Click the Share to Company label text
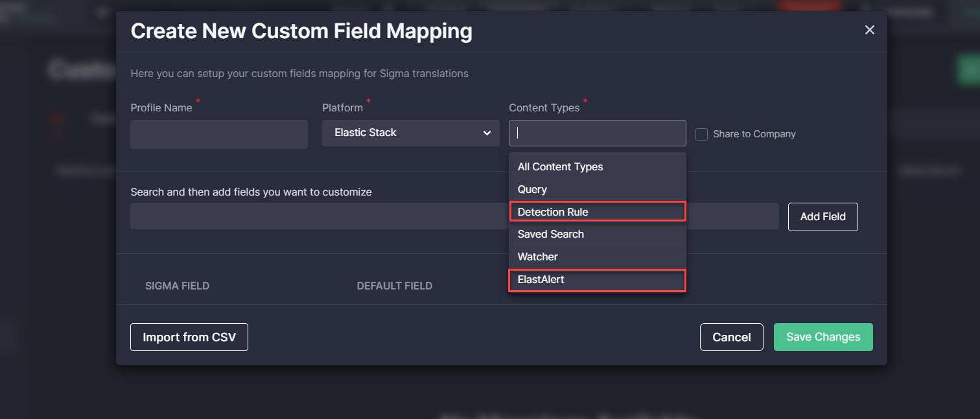This screenshot has height=419, width=980. tap(754, 134)
